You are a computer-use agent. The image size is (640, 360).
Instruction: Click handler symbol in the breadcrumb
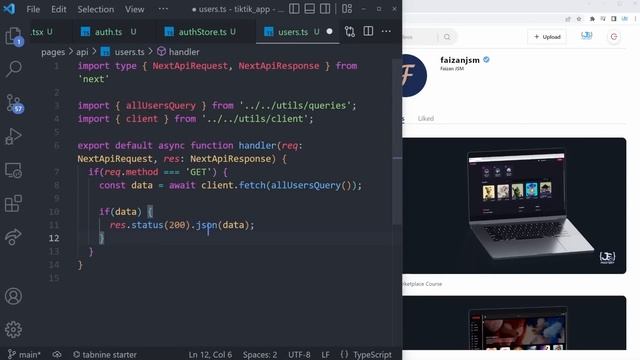click(x=184, y=52)
